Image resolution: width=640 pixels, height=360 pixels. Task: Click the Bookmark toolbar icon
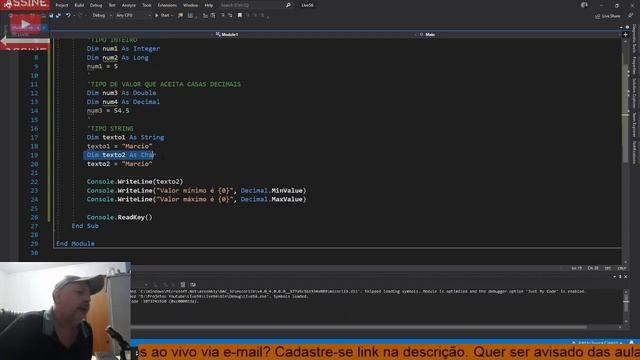[x=240, y=16]
